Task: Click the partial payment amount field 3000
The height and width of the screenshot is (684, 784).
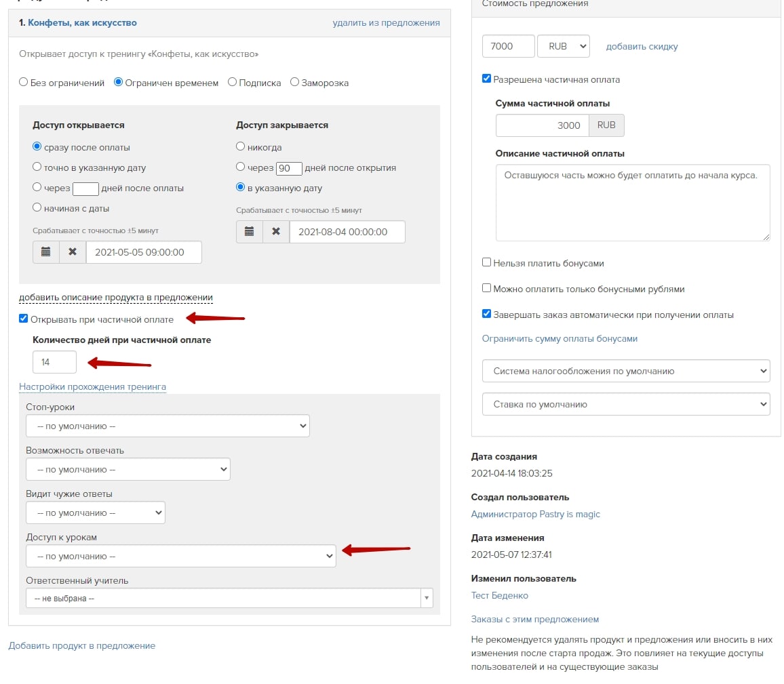Action: 543,125
